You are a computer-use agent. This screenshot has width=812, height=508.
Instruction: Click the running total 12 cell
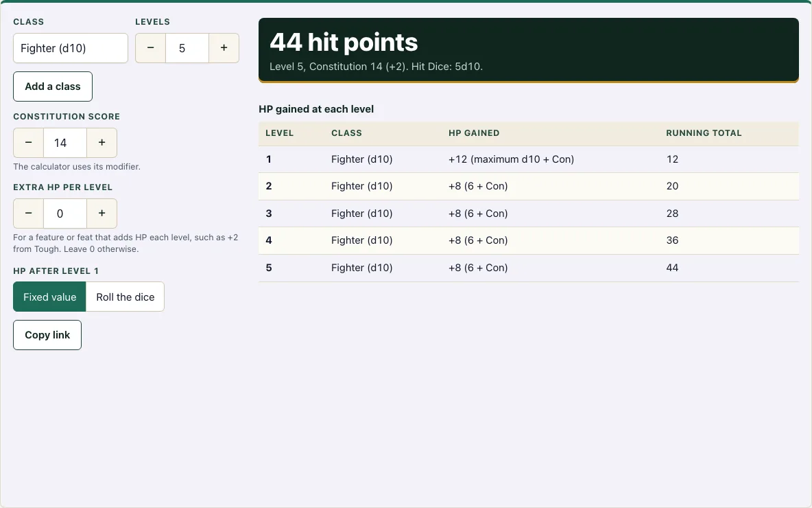[x=672, y=159]
